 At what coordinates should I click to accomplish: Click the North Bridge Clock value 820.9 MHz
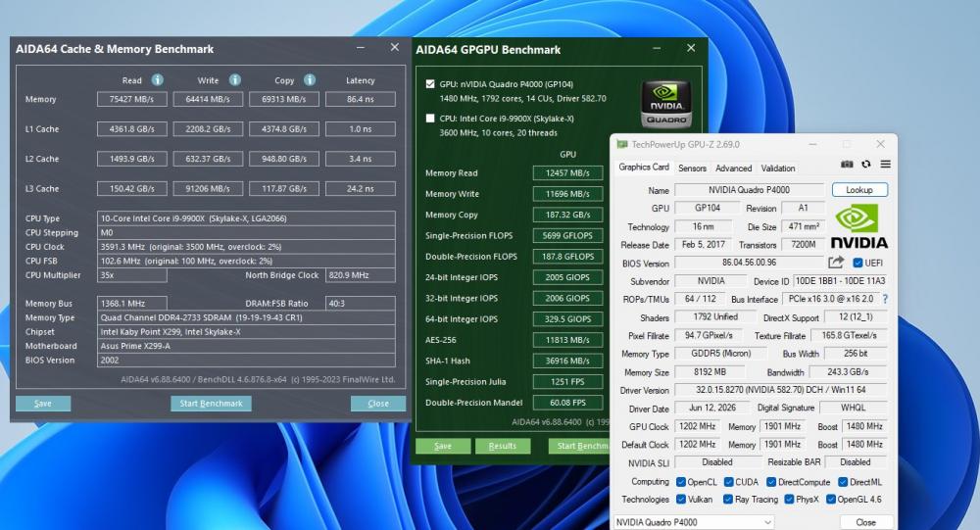361,275
